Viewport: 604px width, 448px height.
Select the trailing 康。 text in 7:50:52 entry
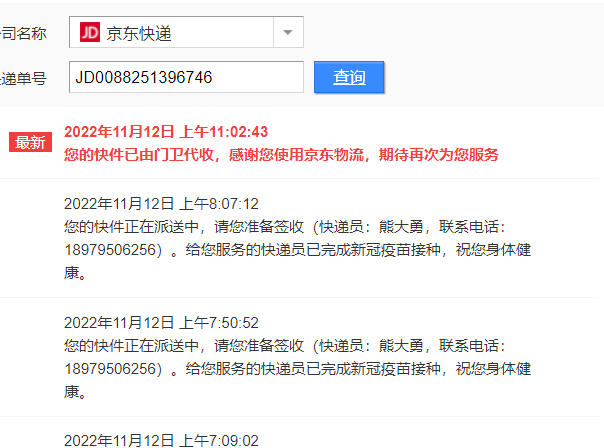point(75,392)
